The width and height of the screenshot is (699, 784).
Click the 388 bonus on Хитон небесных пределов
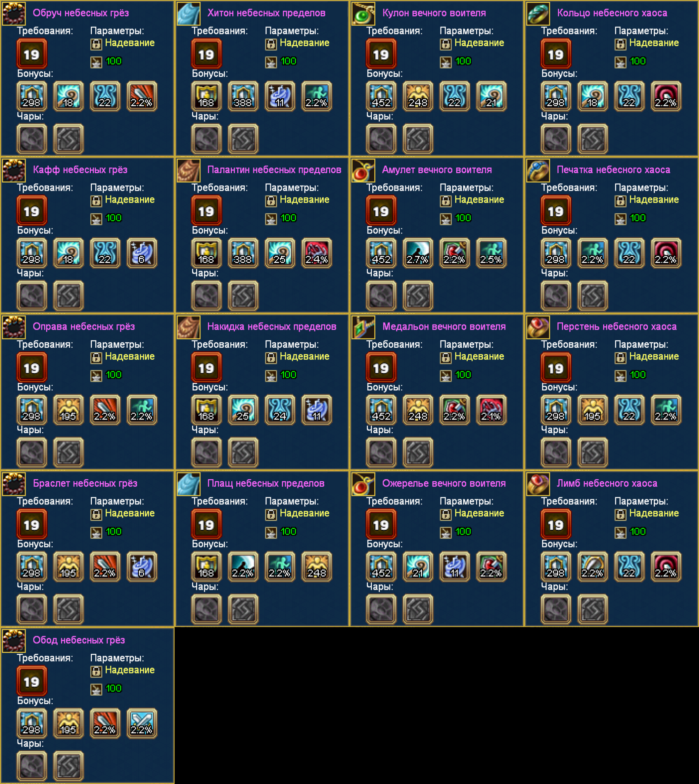pos(243,96)
